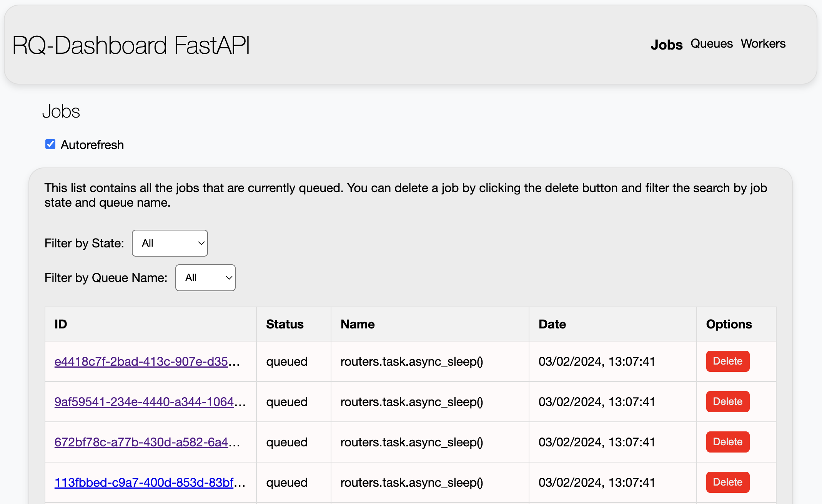Viewport: 822px width, 504px height.
Task: Click the jobs list description paragraph
Action: pyautogui.click(x=406, y=195)
